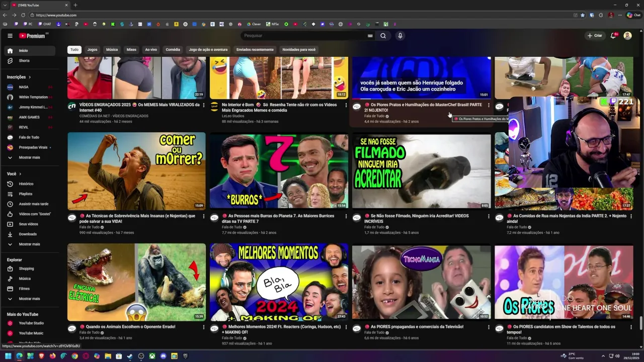This screenshot has height=362, width=644.
Task: Expand Mostrar mais under Explorar
Action: [30, 299]
